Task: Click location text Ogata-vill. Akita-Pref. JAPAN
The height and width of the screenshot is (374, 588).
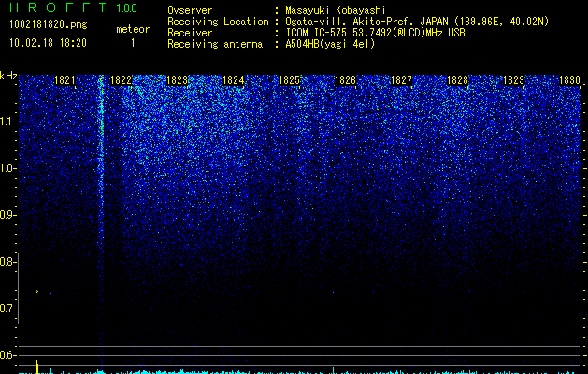Action: [366, 22]
